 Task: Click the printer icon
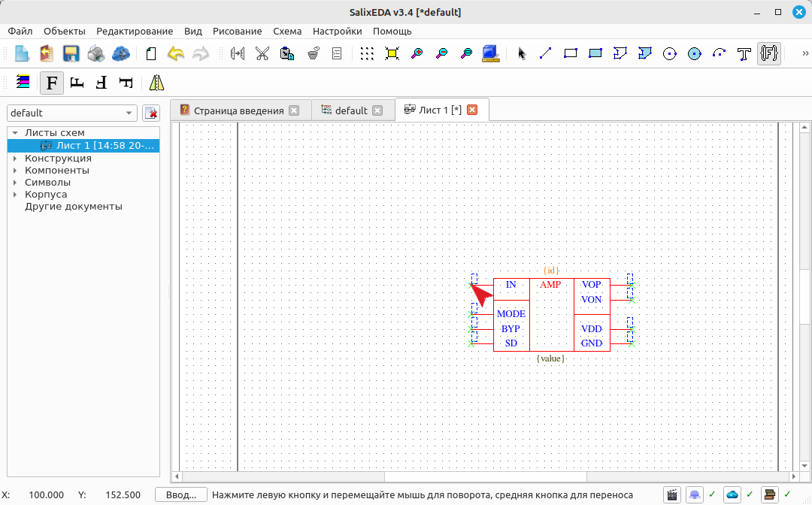(95, 53)
